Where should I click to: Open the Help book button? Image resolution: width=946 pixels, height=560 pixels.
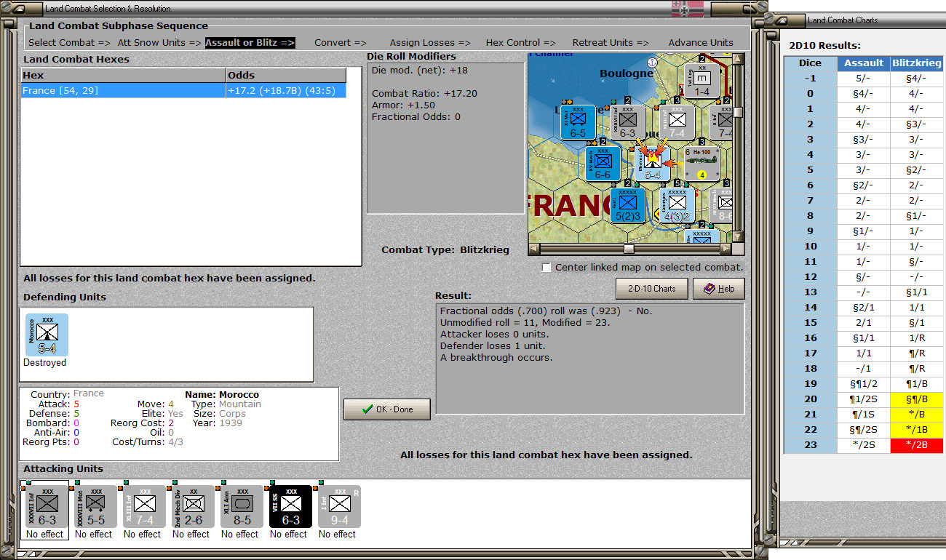(x=718, y=289)
